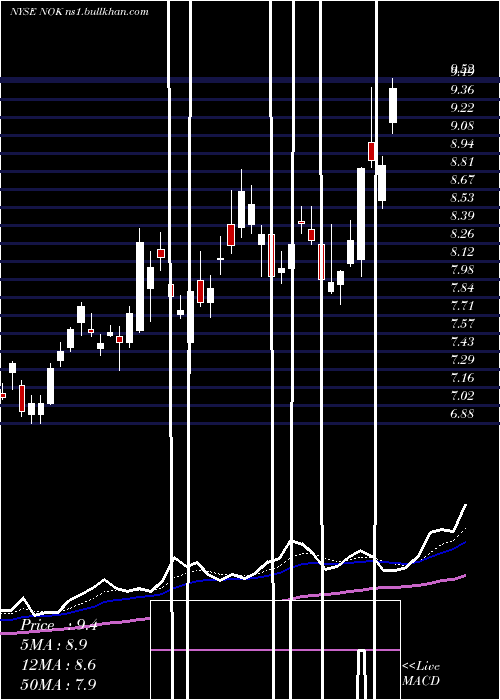Click the NYSE NOK ns1.bullkhan.com chart title
This screenshot has height=700, width=500.
pyautogui.click(x=79, y=12)
